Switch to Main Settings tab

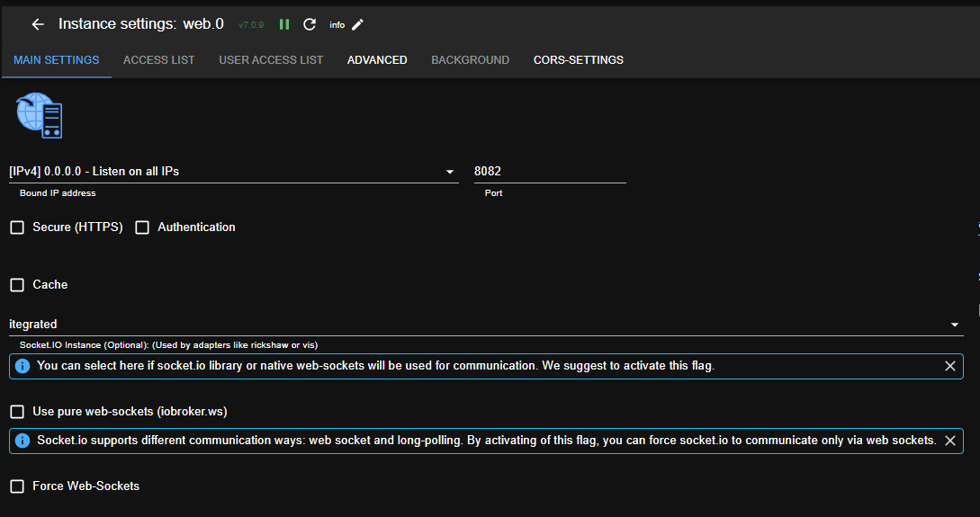click(57, 60)
